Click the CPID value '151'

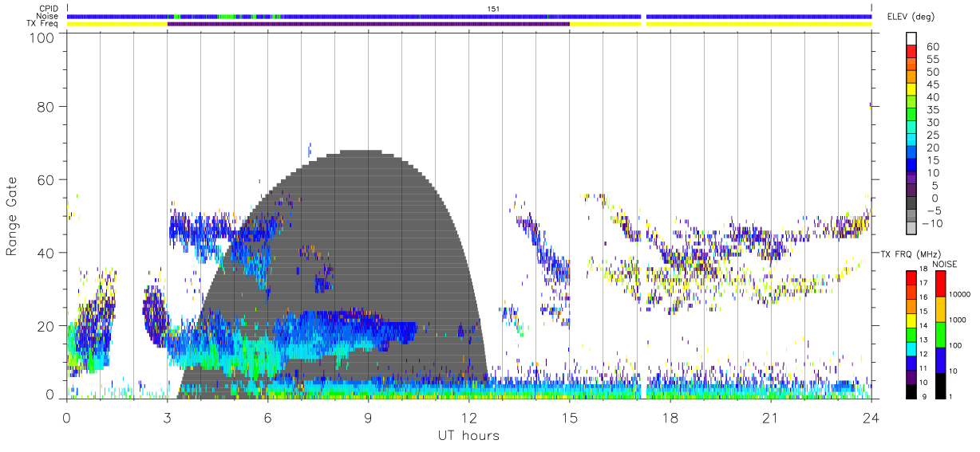[494, 9]
